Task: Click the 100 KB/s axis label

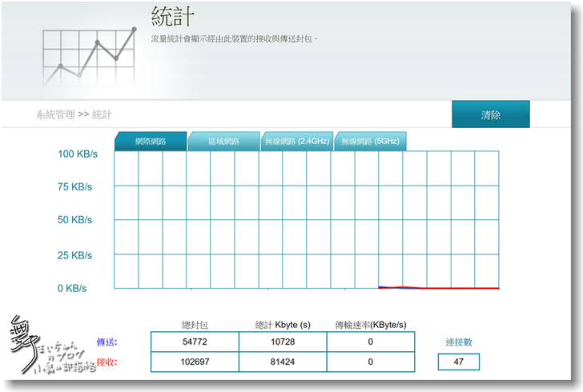Action: (78, 154)
